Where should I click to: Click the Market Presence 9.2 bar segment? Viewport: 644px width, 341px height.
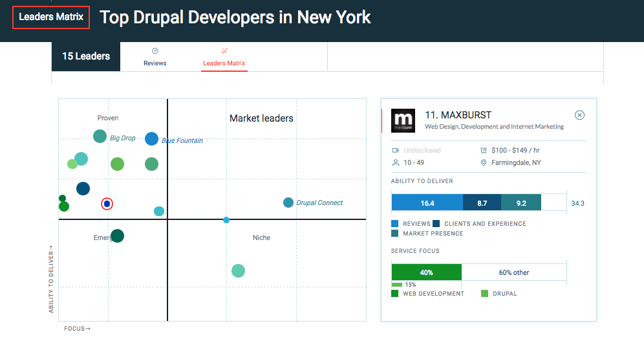521,203
